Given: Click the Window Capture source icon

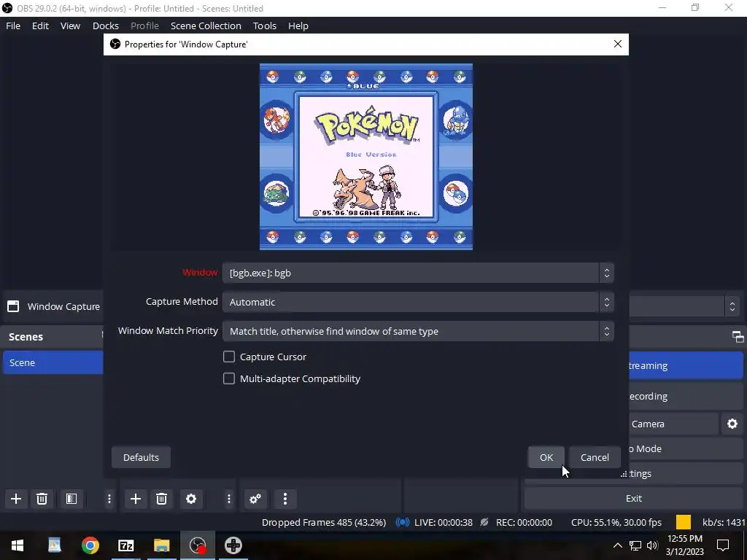Looking at the screenshot, I should [x=13, y=306].
